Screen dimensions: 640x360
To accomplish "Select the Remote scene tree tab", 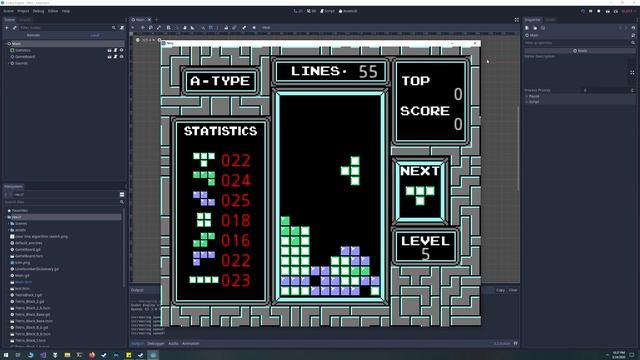I will (x=33, y=35).
